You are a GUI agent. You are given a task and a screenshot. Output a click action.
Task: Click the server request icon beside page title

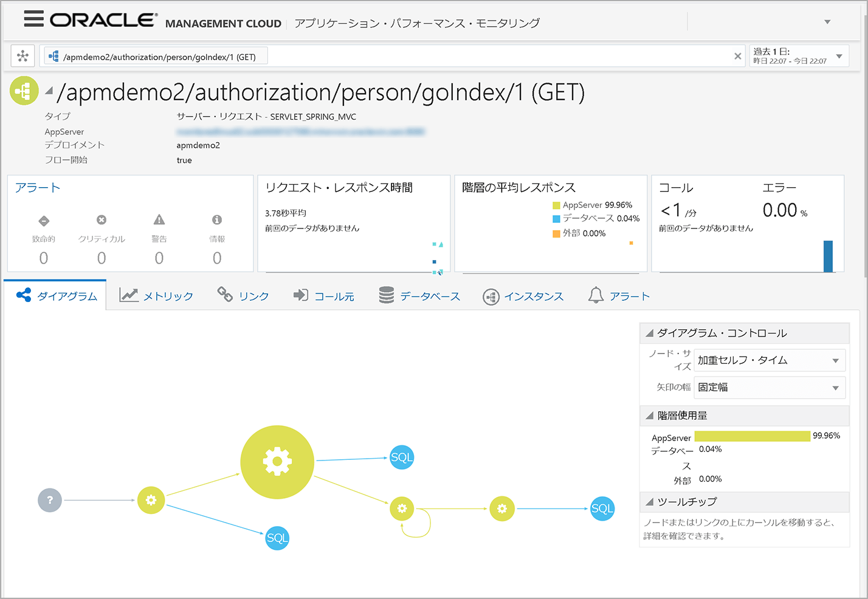(24, 91)
